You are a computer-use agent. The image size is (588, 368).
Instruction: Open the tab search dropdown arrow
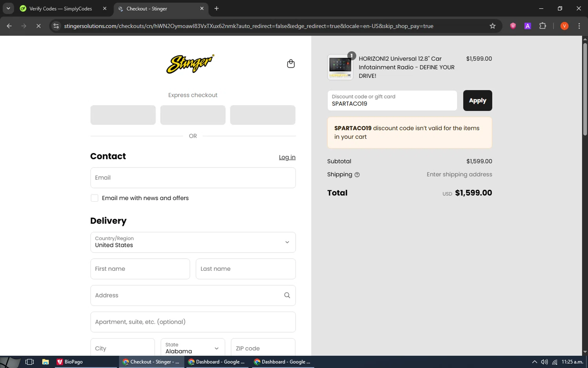[x=8, y=8]
